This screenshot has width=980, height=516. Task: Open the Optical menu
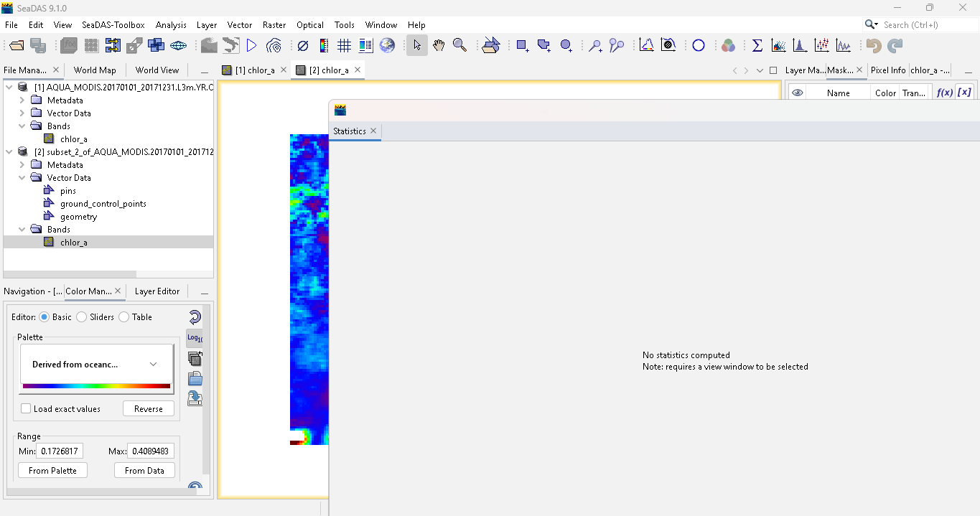tap(310, 25)
